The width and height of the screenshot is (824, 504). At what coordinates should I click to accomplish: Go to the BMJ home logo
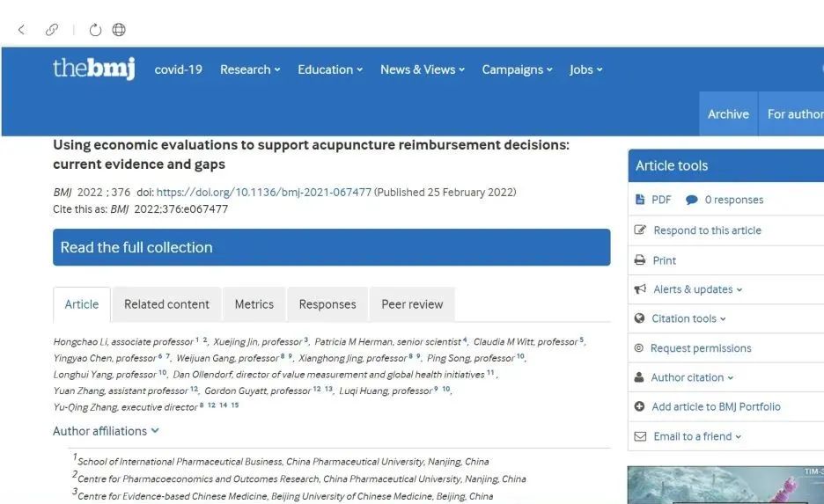93,69
